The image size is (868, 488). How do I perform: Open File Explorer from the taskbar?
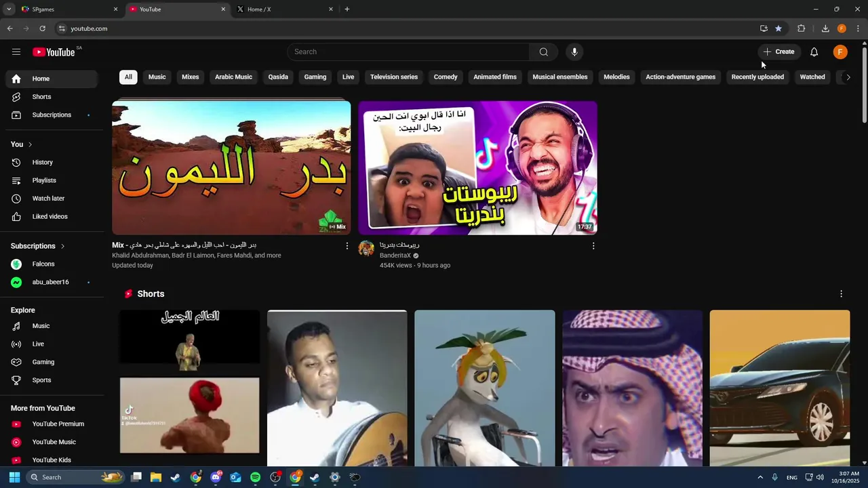click(x=156, y=477)
